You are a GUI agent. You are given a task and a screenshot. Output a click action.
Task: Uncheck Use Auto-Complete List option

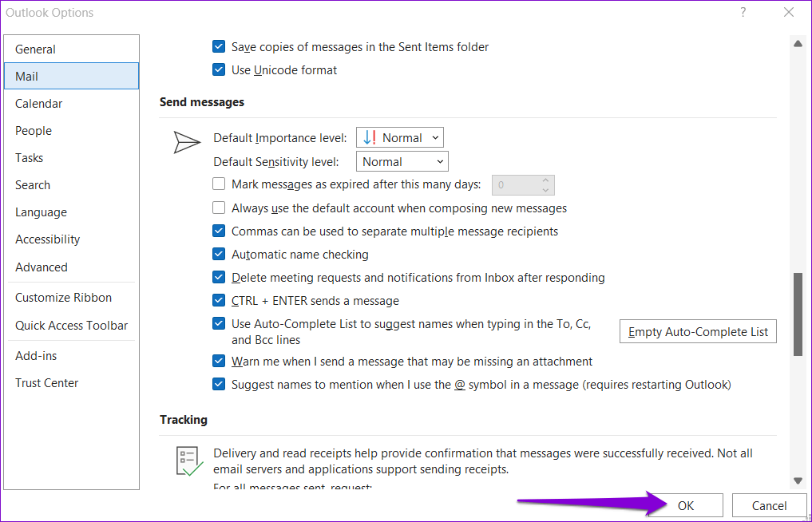click(219, 324)
